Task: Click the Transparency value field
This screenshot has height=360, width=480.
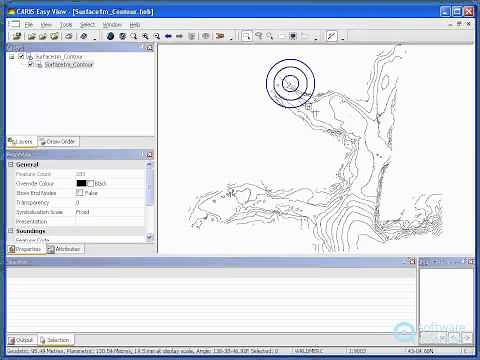Action: (x=109, y=202)
